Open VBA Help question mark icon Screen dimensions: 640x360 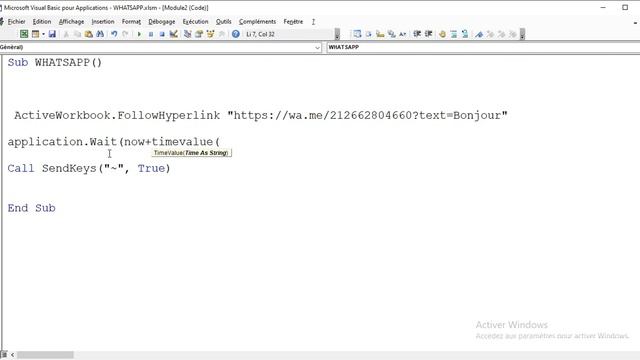[x=236, y=34]
